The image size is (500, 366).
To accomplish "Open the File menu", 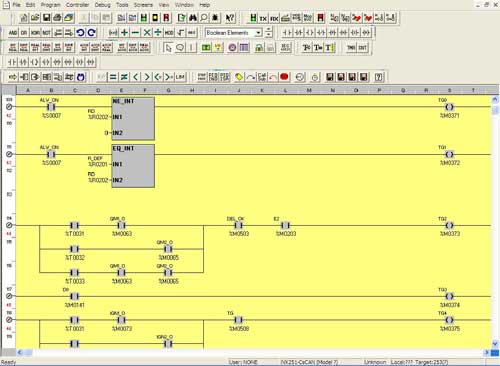I will point(16,5).
